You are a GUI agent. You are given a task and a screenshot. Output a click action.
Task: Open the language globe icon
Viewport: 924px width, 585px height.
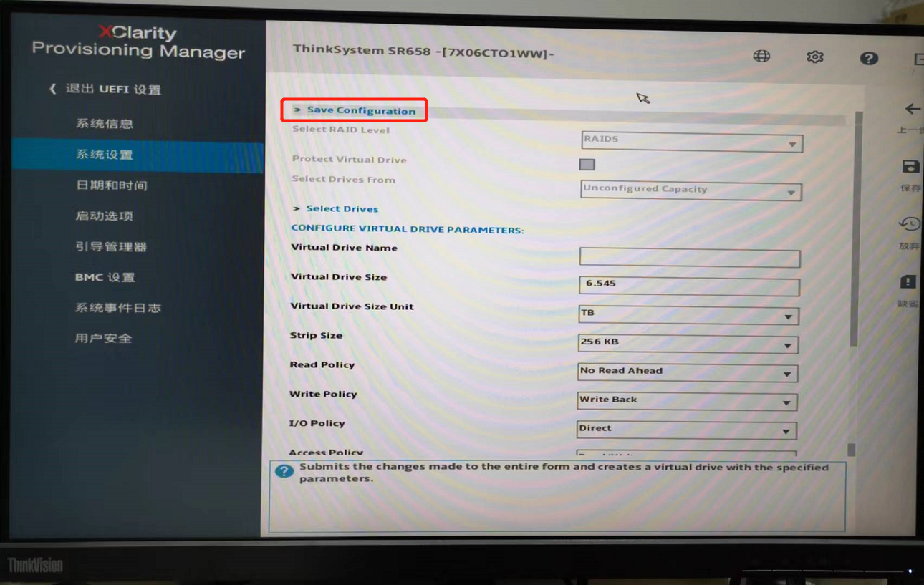click(761, 56)
